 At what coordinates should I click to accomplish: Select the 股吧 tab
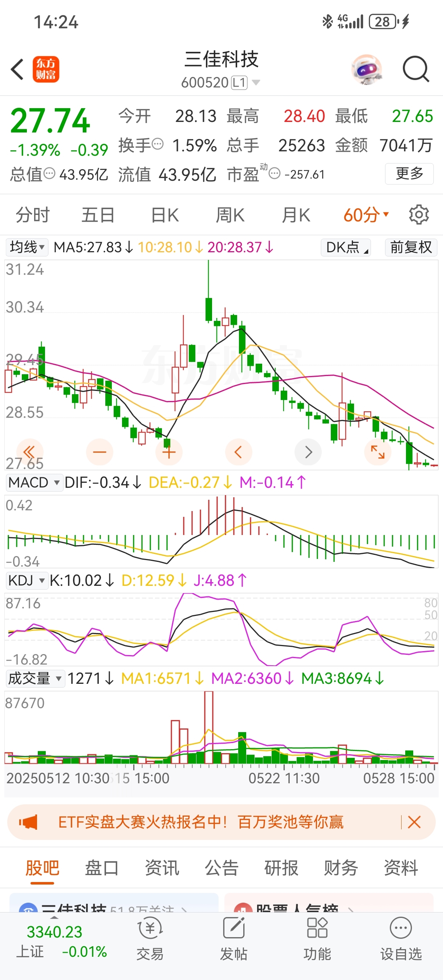click(x=42, y=868)
